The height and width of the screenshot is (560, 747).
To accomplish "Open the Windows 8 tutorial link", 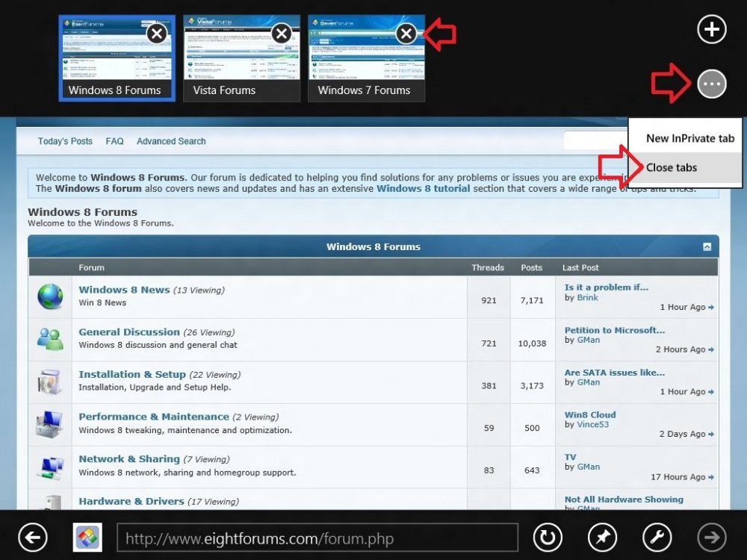I will point(423,189).
